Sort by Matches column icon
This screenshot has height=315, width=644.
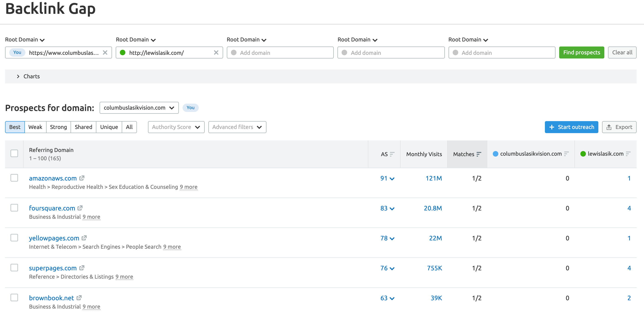click(x=479, y=154)
